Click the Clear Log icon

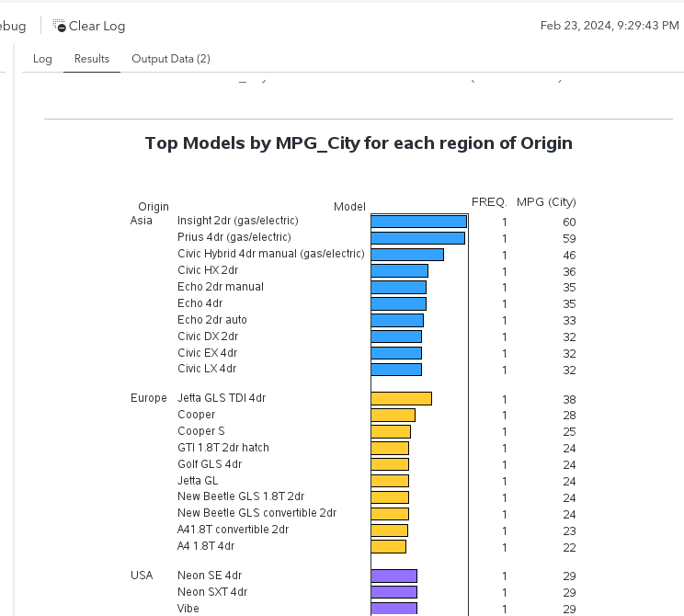60,26
